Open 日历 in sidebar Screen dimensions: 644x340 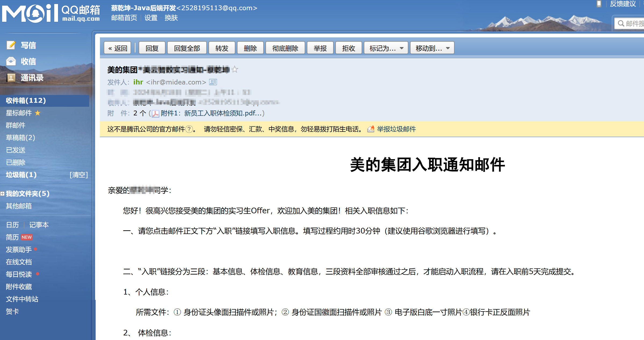pyautogui.click(x=12, y=225)
